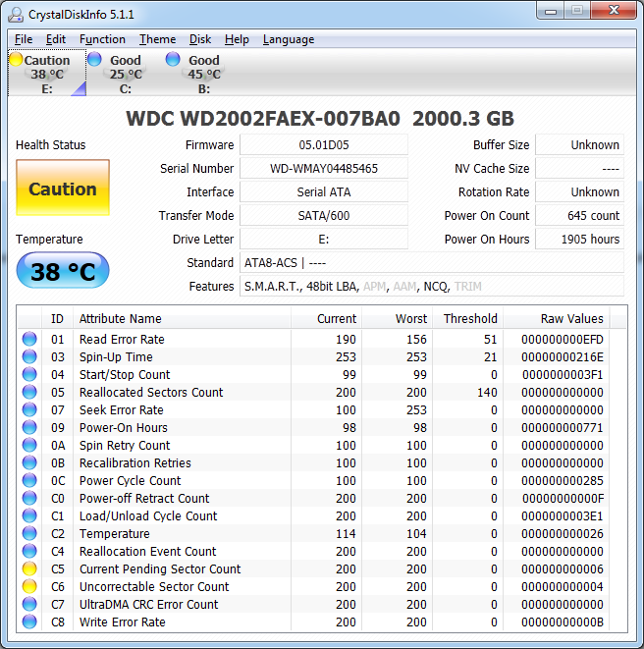Switch to the Good 25 °C drive C:

click(x=125, y=74)
